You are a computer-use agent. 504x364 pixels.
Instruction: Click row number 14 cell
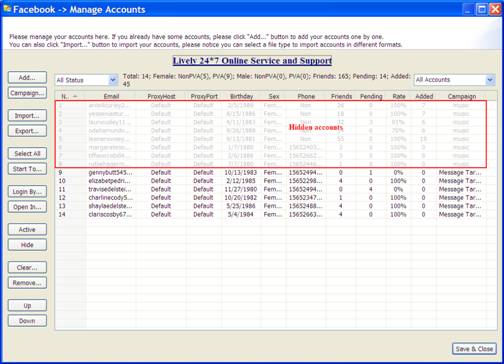[x=62, y=214]
